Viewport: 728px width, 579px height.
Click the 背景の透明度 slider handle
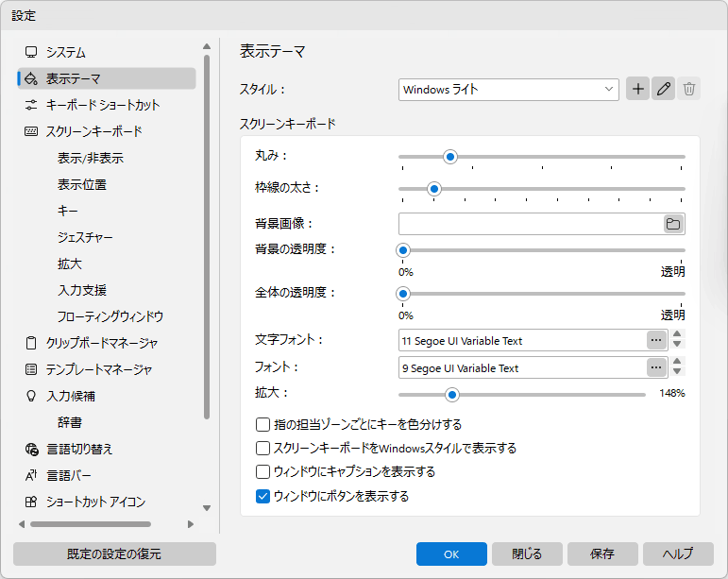pyautogui.click(x=403, y=250)
